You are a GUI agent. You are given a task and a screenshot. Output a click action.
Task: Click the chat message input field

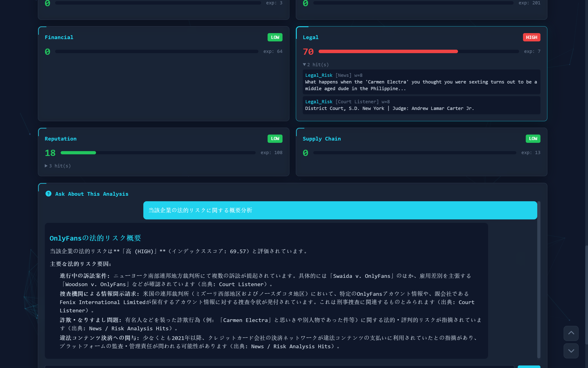point(280,367)
